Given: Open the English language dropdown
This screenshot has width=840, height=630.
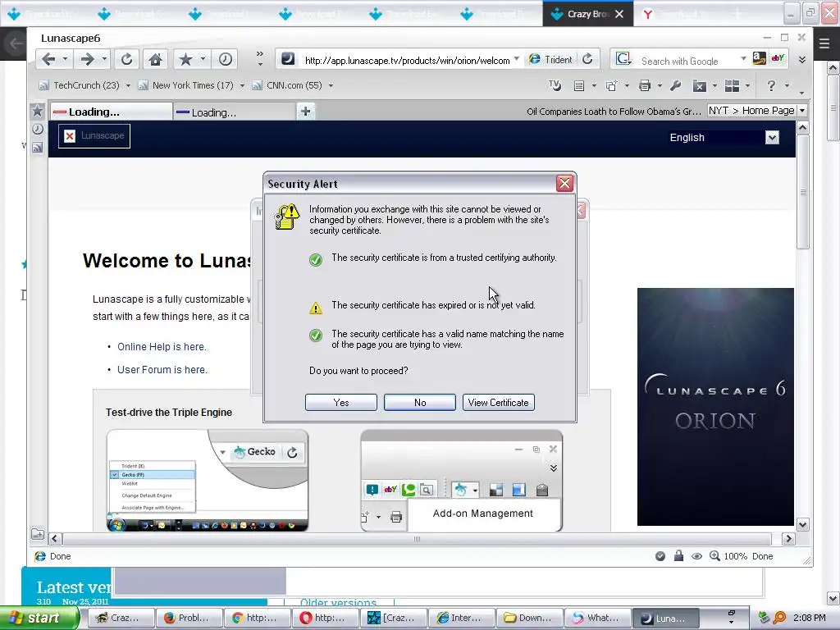Looking at the screenshot, I should point(772,138).
